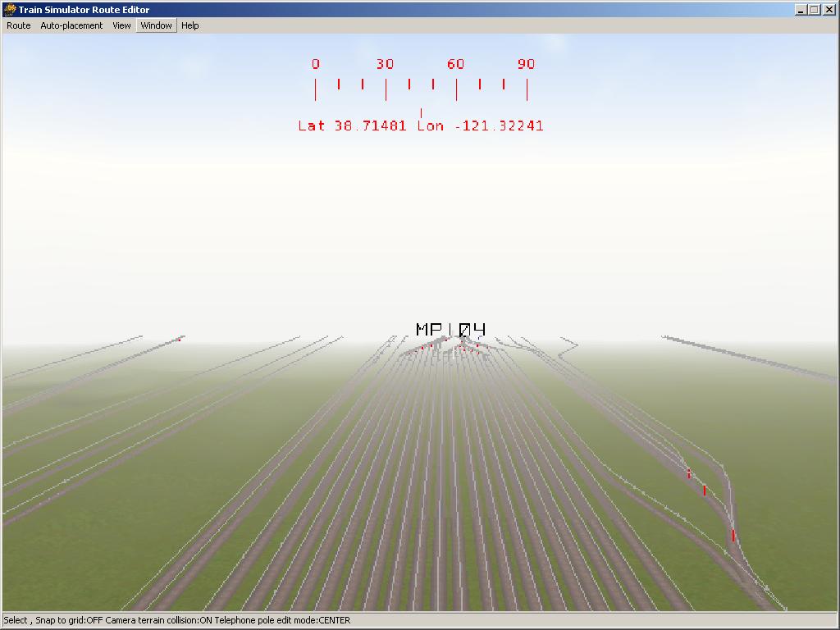Click the Train Simulator Route Editor window title
Viewport: 840px width, 630px height.
(x=84, y=10)
